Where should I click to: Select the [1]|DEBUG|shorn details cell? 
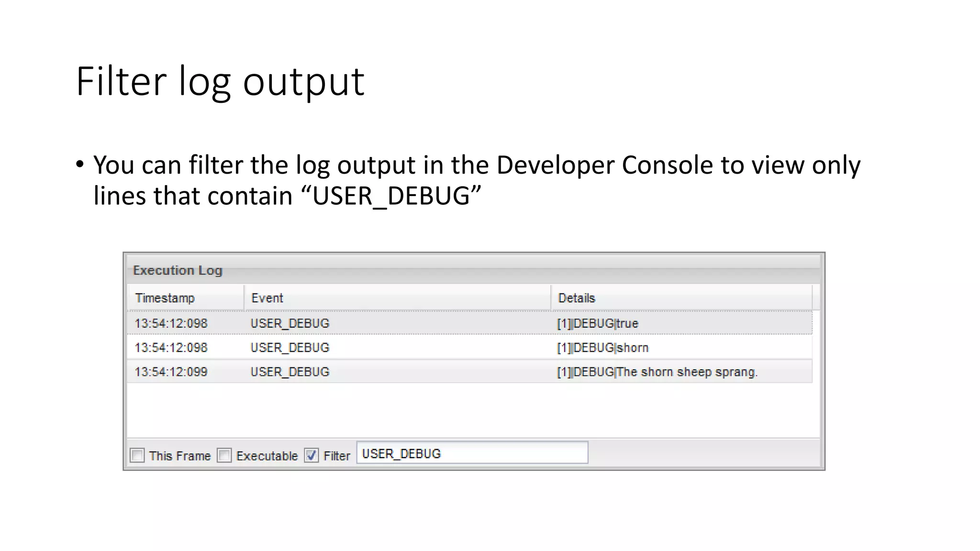(x=603, y=348)
